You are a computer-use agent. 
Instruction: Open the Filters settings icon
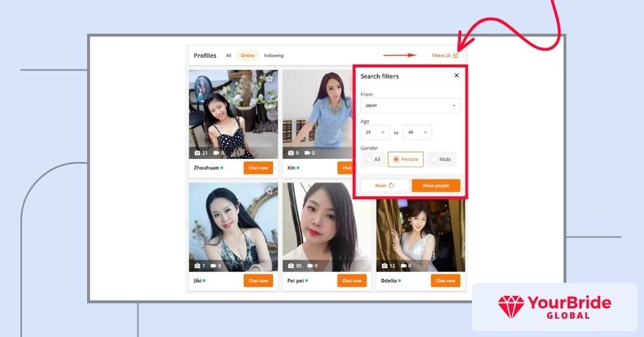coord(455,56)
